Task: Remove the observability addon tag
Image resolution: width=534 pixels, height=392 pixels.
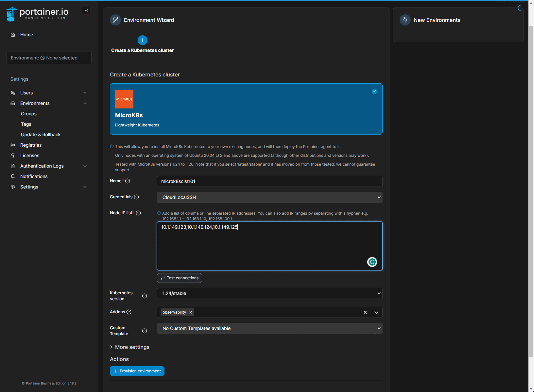Action: 191,312
